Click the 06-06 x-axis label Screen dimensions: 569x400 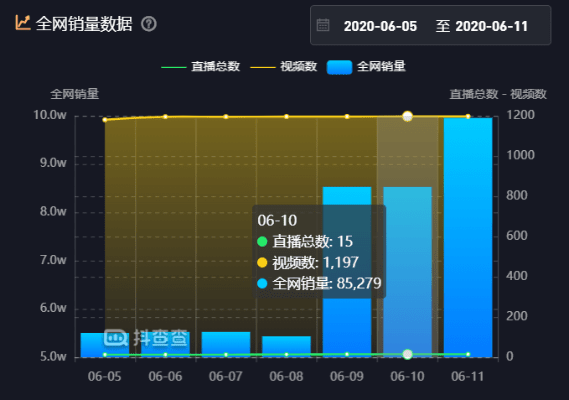click(x=165, y=376)
